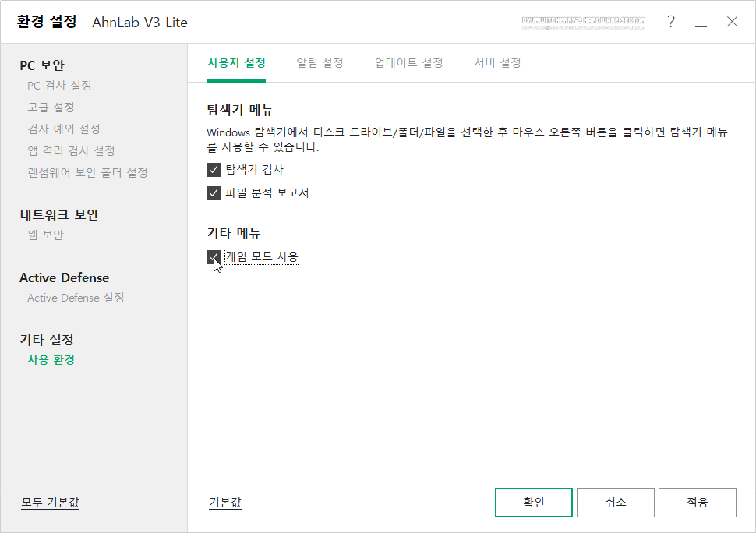This screenshot has height=533, width=756.
Task: Select 고급 설정 in the sidebar
Action: pos(51,107)
